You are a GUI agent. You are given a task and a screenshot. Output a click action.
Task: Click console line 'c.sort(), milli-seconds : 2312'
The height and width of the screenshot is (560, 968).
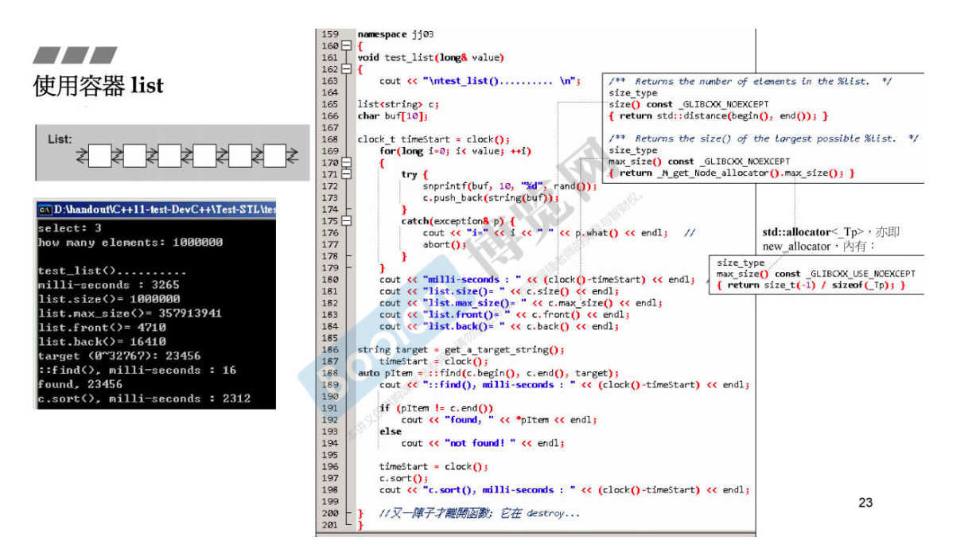(x=144, y=399)
